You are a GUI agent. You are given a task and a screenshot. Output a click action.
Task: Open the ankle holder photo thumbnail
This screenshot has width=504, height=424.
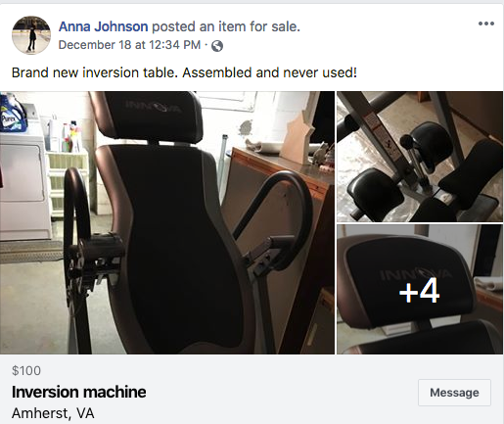point(420,157)
